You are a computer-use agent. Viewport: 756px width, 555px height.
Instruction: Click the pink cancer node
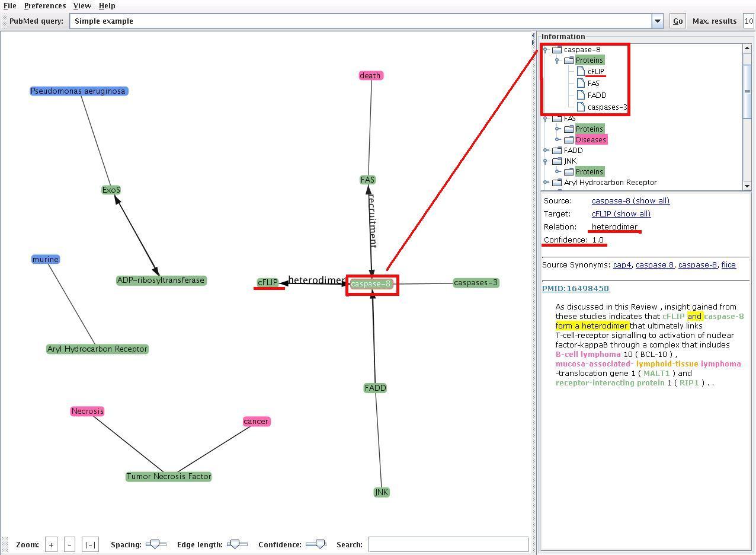pos(256,422)
